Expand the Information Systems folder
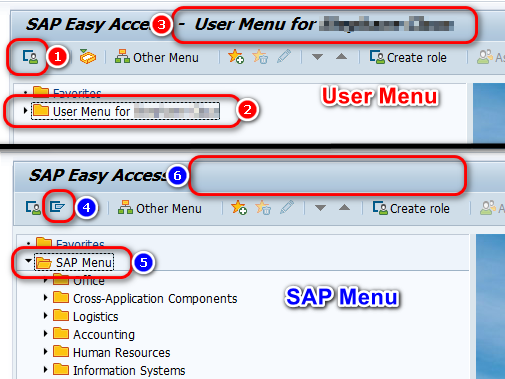 tap(46, 369)
